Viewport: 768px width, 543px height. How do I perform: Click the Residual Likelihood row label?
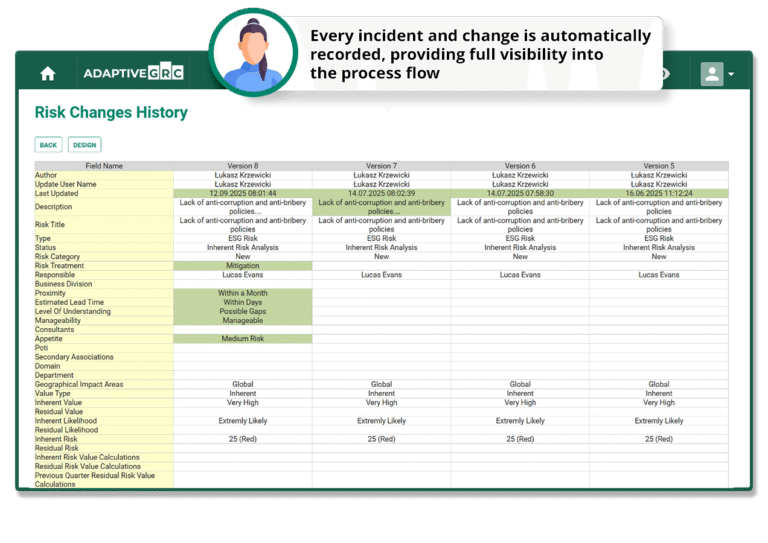point(104,430)
